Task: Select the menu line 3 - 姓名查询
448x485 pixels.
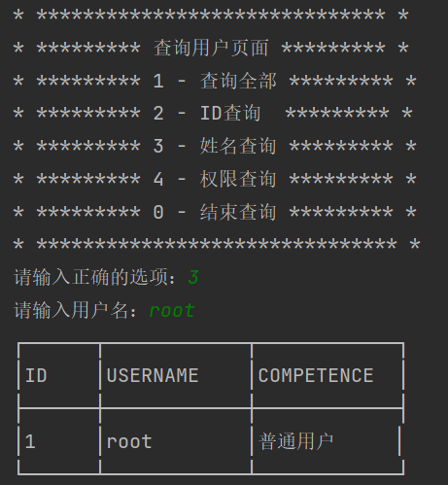Action: [x=215, y=146]
